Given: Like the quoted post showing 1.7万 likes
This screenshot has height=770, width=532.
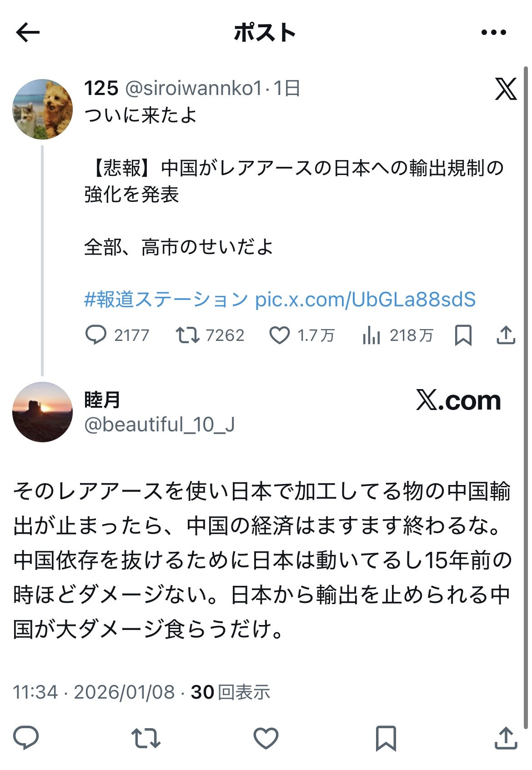Looking at the screenshot, I should point(302,335).
